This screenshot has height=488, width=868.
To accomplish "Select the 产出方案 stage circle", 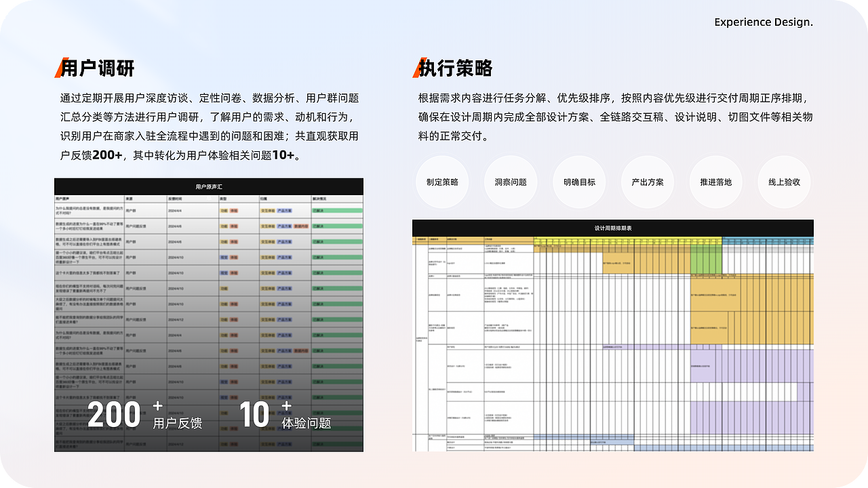I will tap(648, 182).
